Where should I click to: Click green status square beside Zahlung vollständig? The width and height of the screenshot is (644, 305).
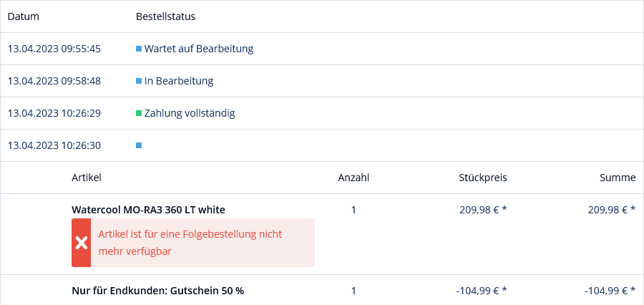(139, 113)
